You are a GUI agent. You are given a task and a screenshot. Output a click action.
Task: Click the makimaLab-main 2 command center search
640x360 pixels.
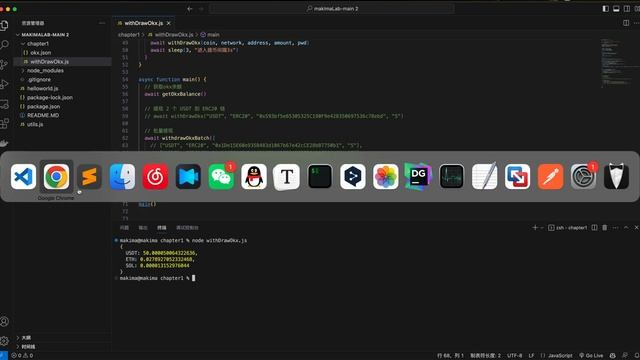pyautogui.click(x=332, y=9)
